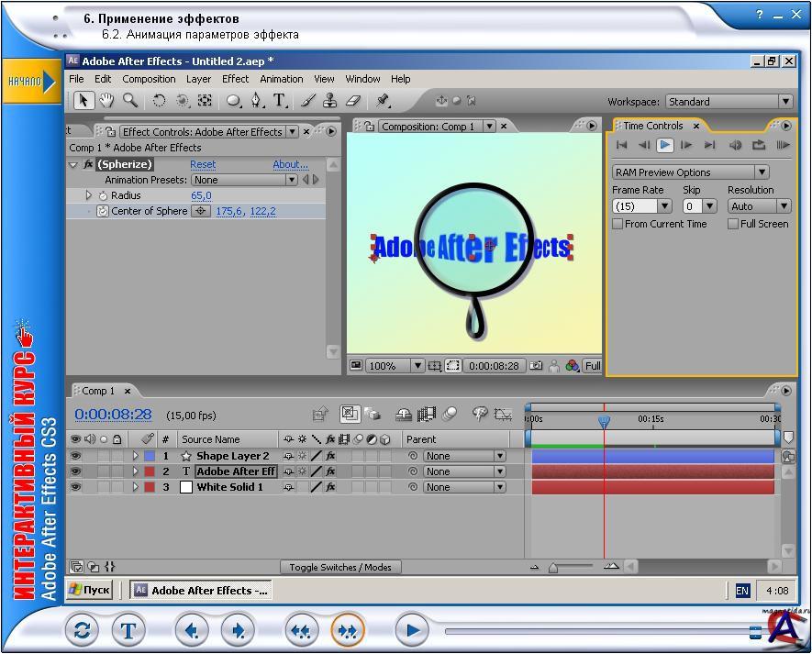Image resolution: width=812 pixels, height=654 pixels.
Task: Select the Eraser tool
Action: coord(352,101)
